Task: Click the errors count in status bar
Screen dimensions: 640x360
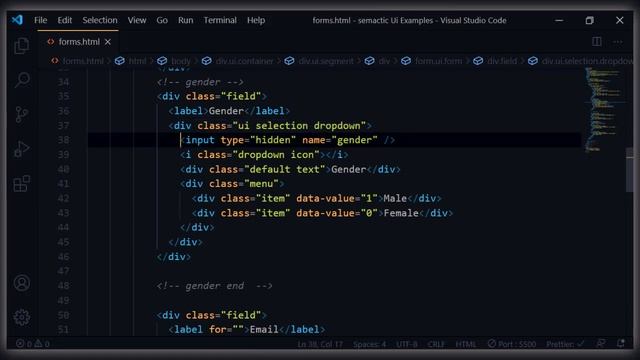Action: (x=24, y=344)
